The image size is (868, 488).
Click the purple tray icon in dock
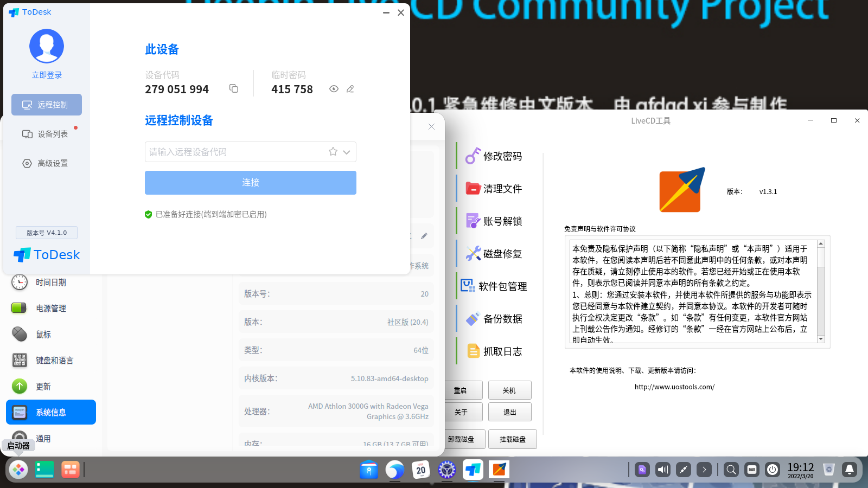[x=642, y=470]
